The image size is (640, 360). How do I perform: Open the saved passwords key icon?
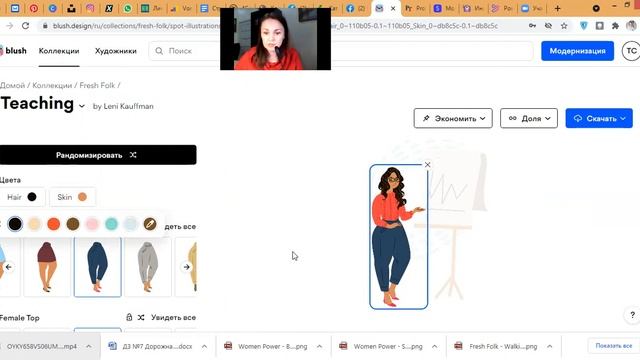coord(532,26)
